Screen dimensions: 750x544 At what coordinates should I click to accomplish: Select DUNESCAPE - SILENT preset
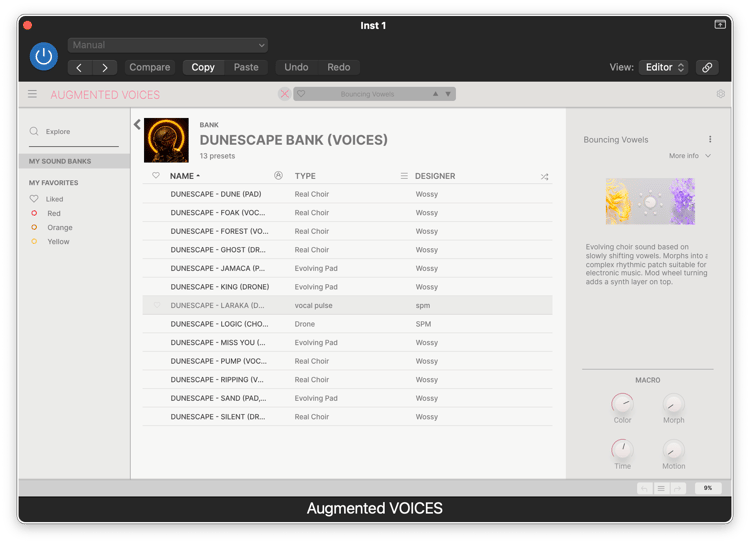[347, 417]
